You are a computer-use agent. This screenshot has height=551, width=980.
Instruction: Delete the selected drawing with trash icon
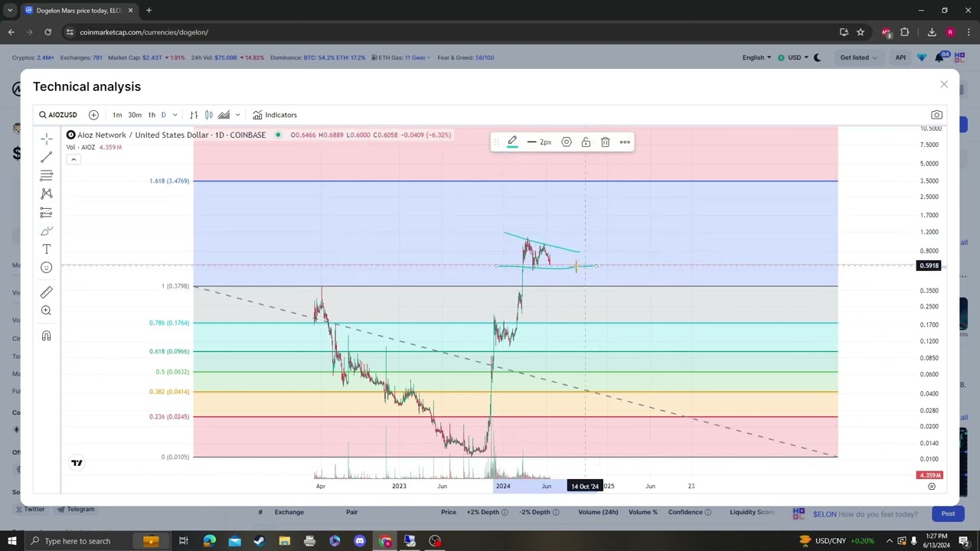[x=605, y=142]
